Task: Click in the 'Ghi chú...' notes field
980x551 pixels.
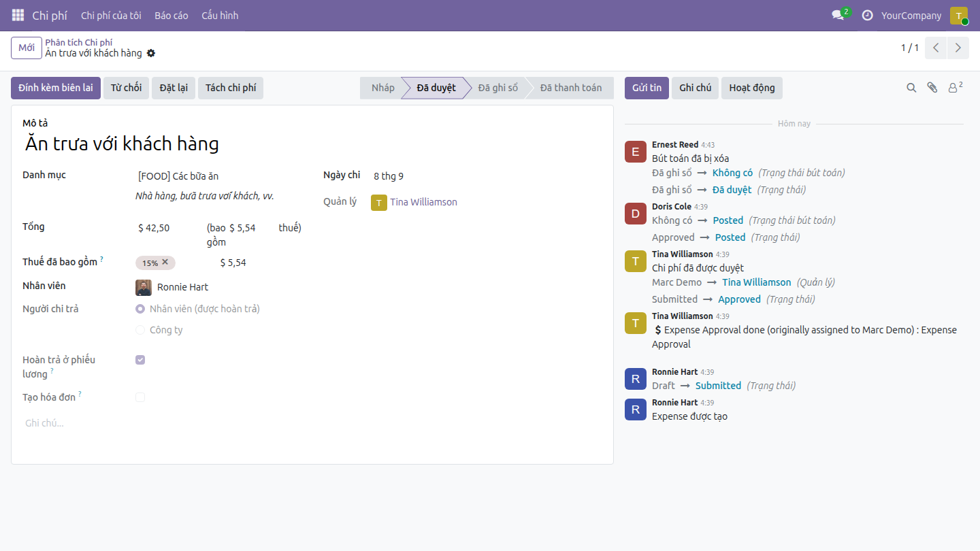Action: coord(312,423)
